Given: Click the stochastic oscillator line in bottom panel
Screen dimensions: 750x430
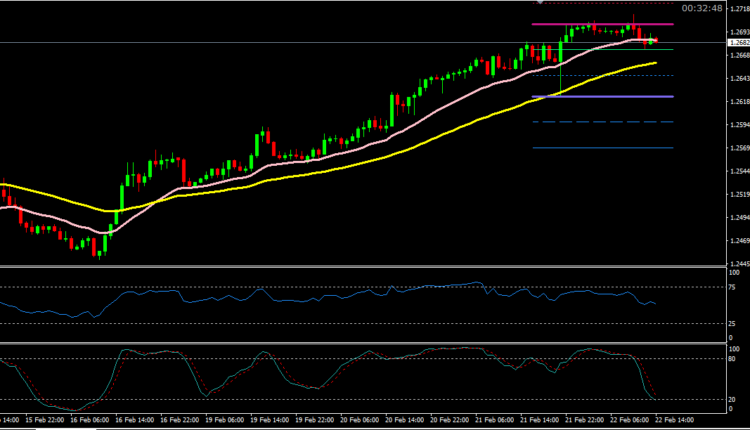Looking at the screenshot, I should click(x=300, y=375).
